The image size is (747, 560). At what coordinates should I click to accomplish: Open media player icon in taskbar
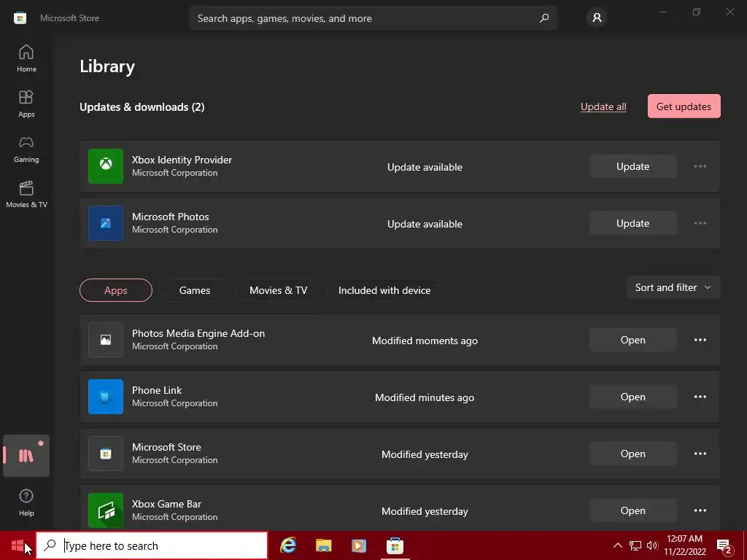(359, 545)
